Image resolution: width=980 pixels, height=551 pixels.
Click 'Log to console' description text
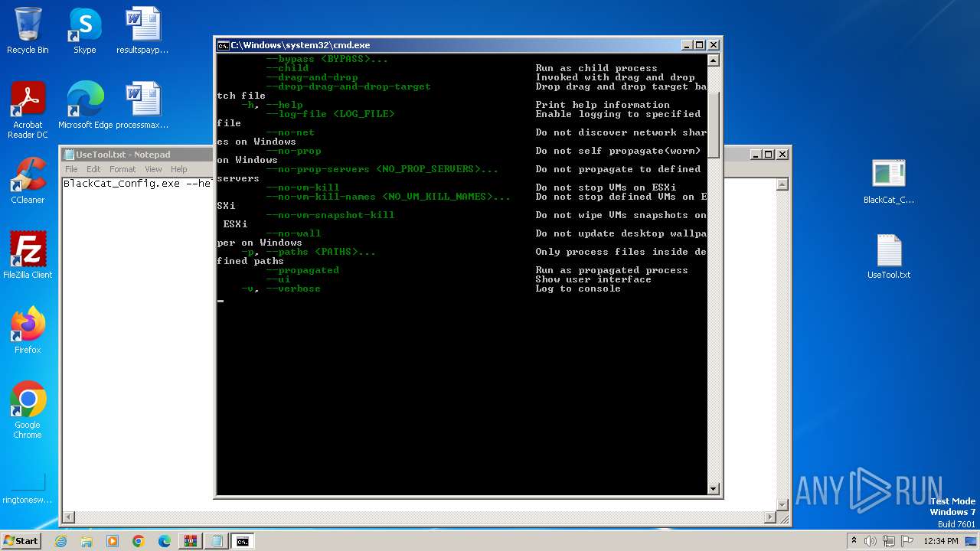(x=578, y=289)
